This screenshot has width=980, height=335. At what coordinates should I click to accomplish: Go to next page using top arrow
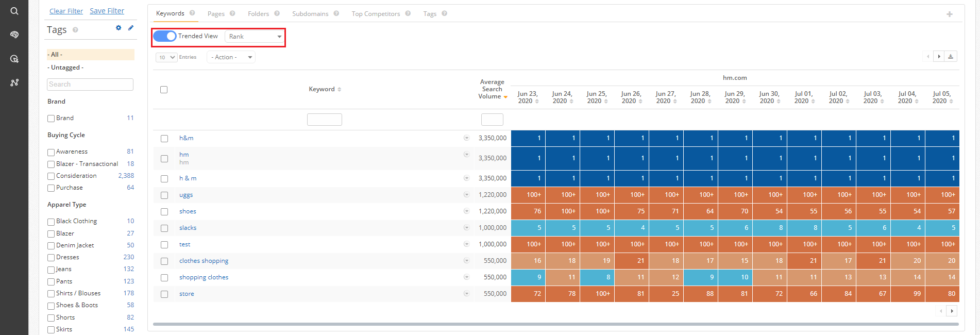point(939,57)
